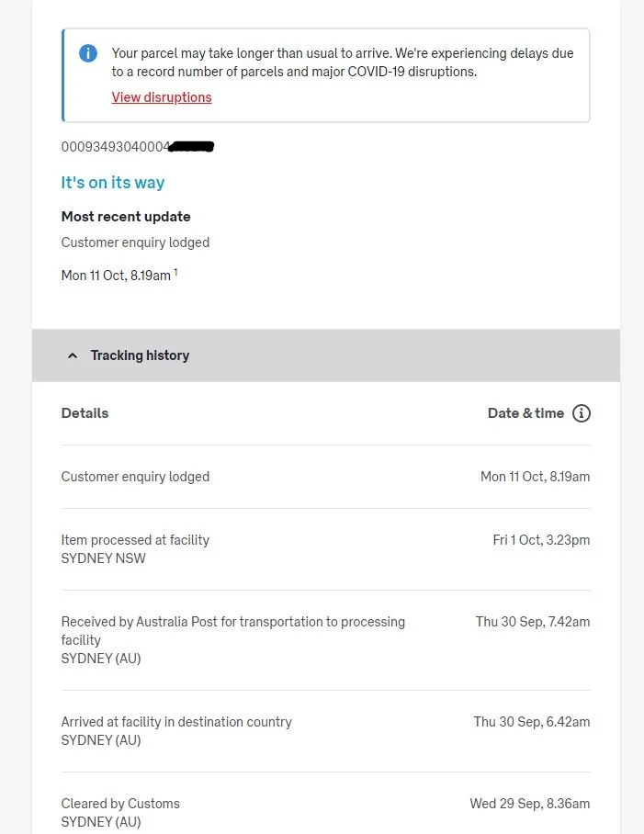Select Arrived at facility in destination country entry

[x=176, y=722]
